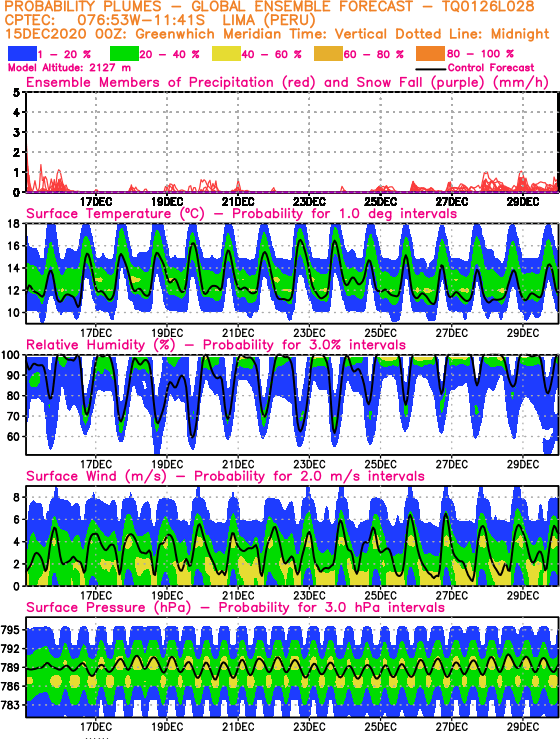
Task: Click the yellow 40 - 60 % legend swatch
Action: pyautogui.click(x=226, y=54)
